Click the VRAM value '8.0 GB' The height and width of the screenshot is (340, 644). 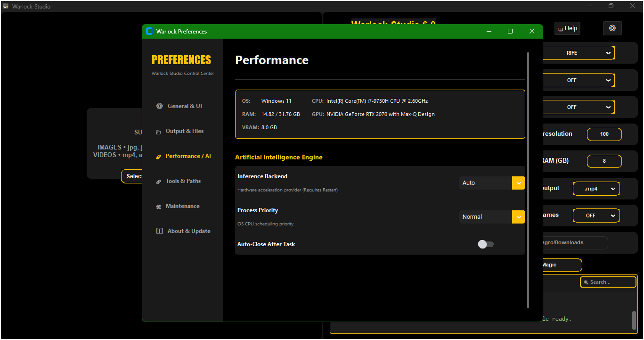pyautogui.click(x=269, y=128)
